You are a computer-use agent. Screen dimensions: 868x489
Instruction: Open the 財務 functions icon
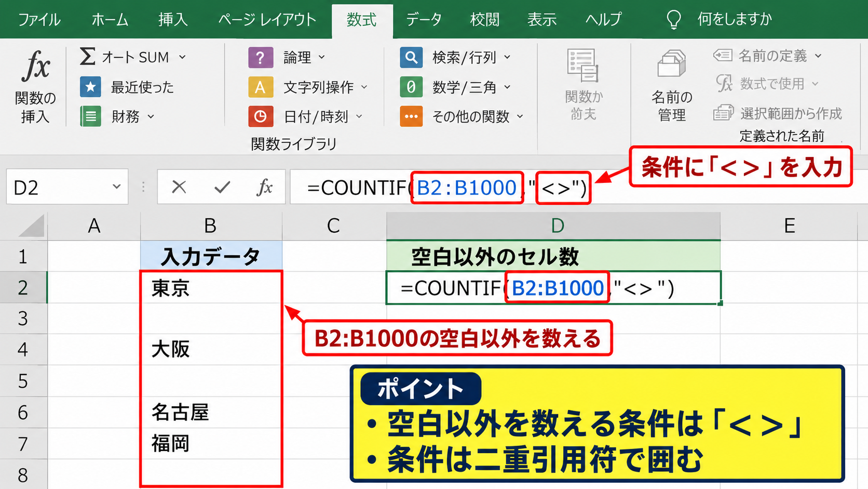click(x=90, y=116)
